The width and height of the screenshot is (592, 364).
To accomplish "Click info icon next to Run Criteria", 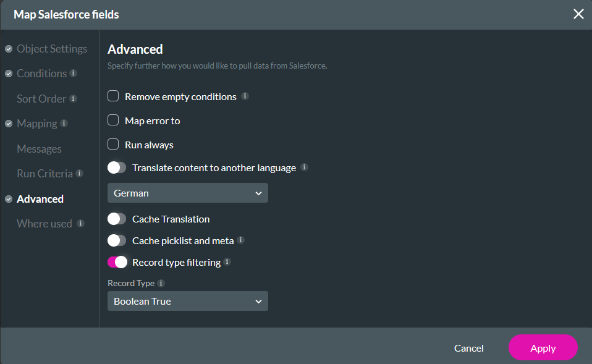I will [79, 173].
